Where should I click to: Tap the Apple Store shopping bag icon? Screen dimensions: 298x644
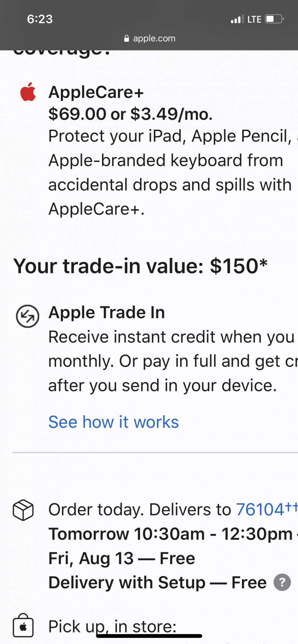coord(23,625)
